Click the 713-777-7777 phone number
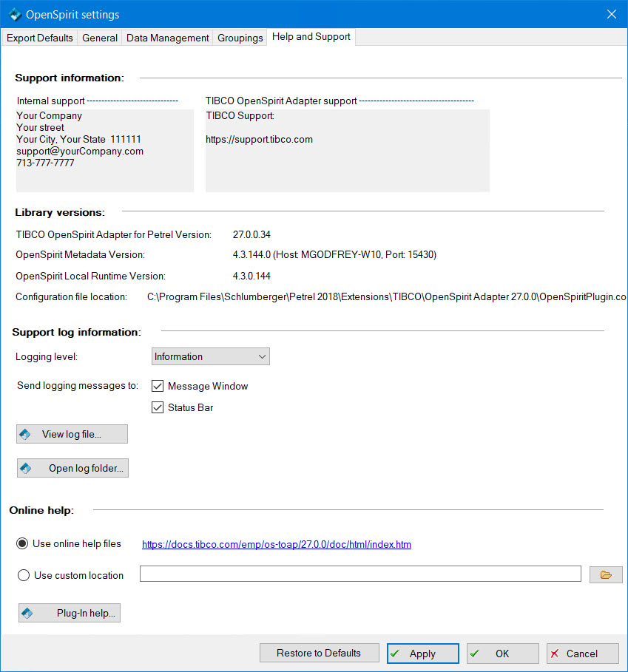628x672 pixels. [x=45, y=163]
